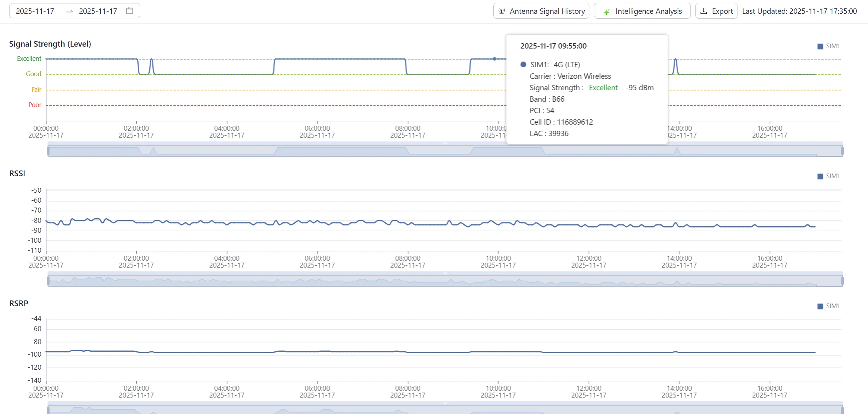The height and width of the screenshot is (414, 868).
Task: Click right handle of Signal Strength zoom slider
Action: 842,151
